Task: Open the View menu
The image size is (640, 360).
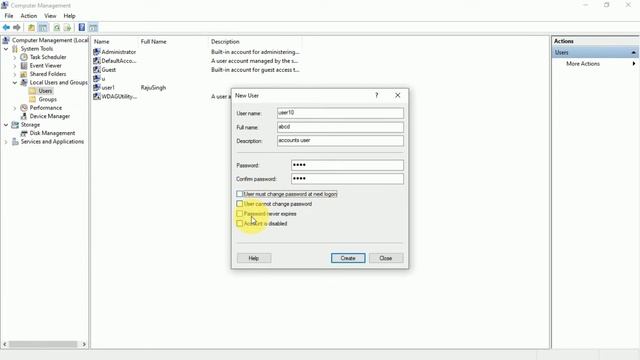Action: tap(50, 16)
